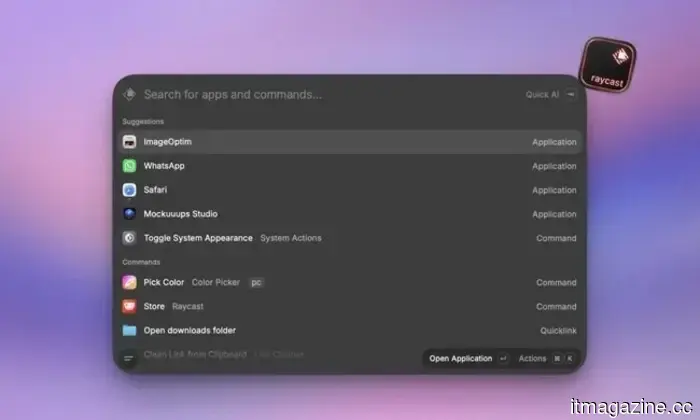Click the K key badge
This screenshot has height=420, width=700.
click(570, 358)
